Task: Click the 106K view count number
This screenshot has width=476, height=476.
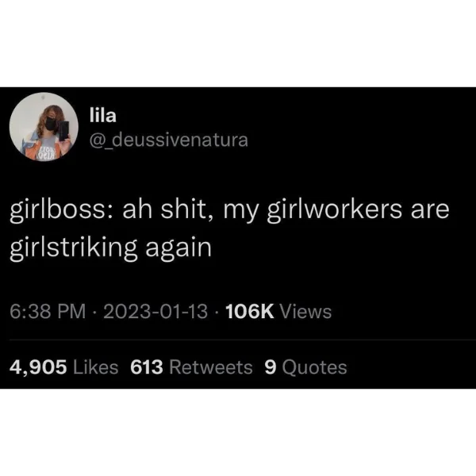Action: (x=250, y=312)
